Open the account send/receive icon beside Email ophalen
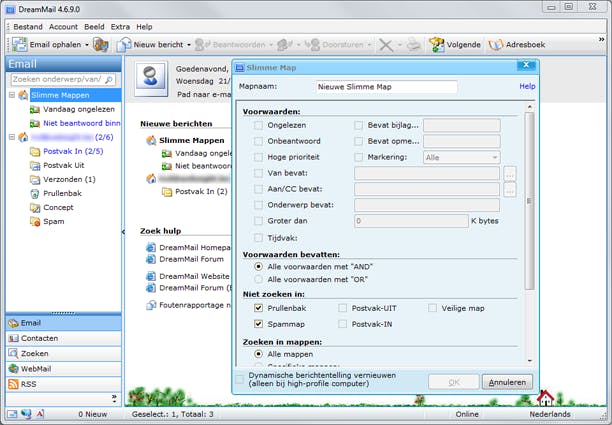612x425 pixels. (101, 44)
